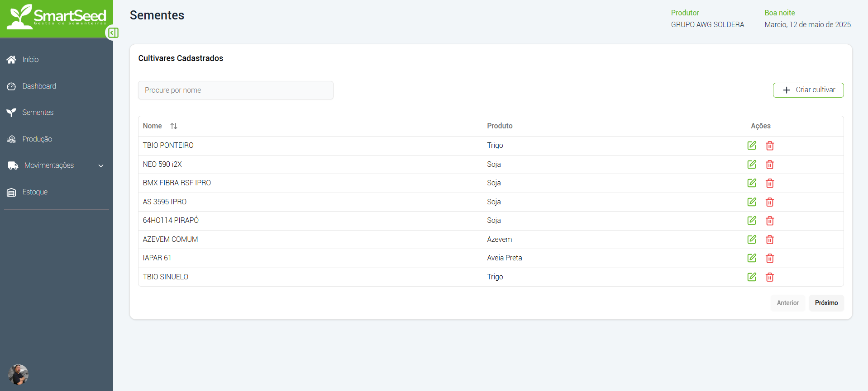Click the SmartSeed logo
The height and width of the screenshot is (391, 868).
click(57, 17)
